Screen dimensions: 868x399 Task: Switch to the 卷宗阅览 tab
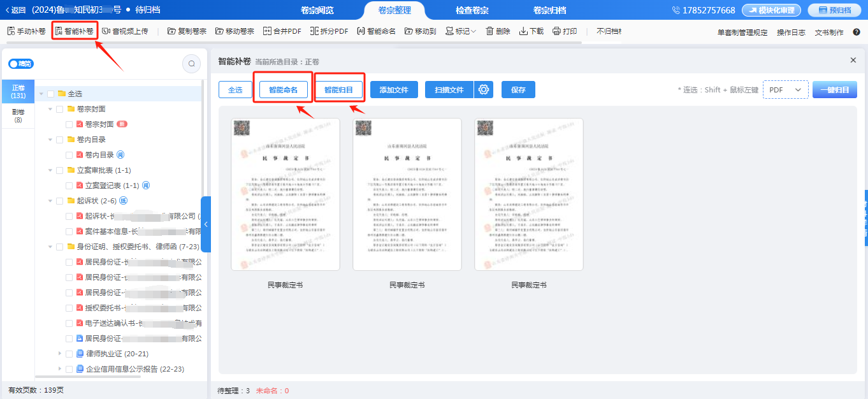click(x=317, y=10)
